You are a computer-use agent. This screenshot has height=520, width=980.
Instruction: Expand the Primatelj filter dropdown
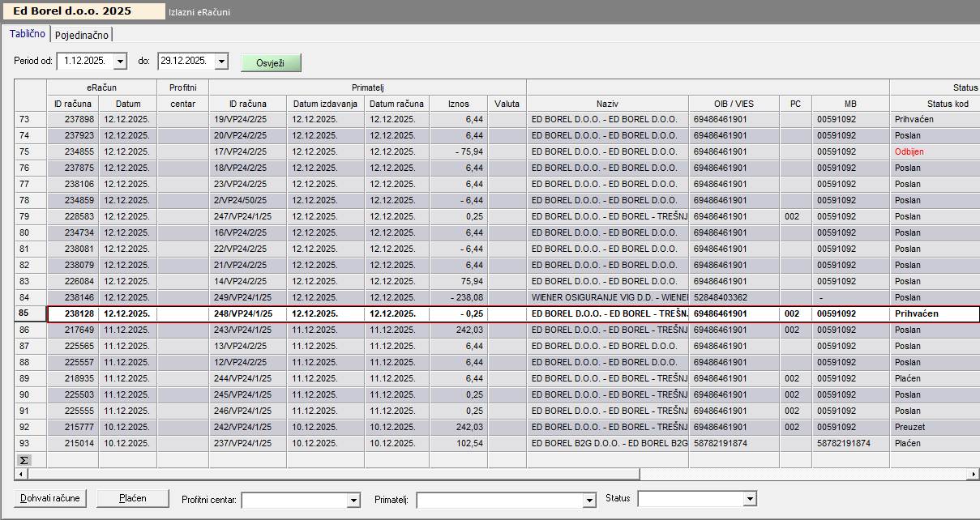pos(589,501)
